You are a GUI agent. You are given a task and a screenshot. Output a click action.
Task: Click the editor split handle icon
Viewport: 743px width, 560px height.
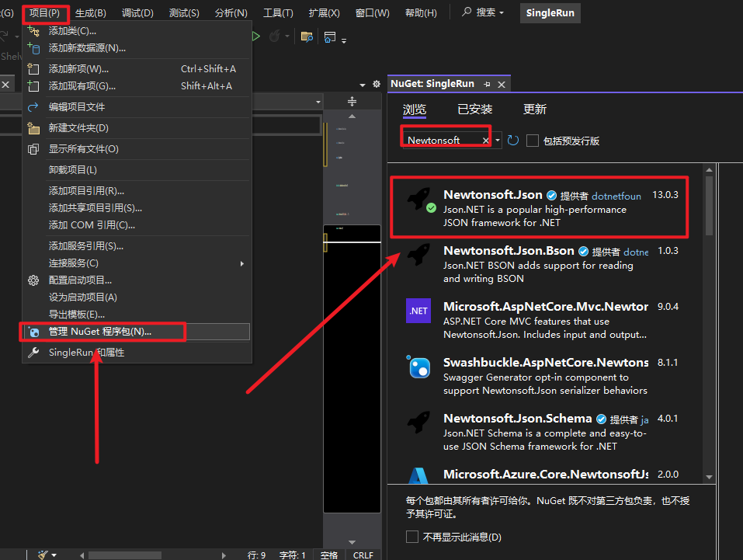352,101
